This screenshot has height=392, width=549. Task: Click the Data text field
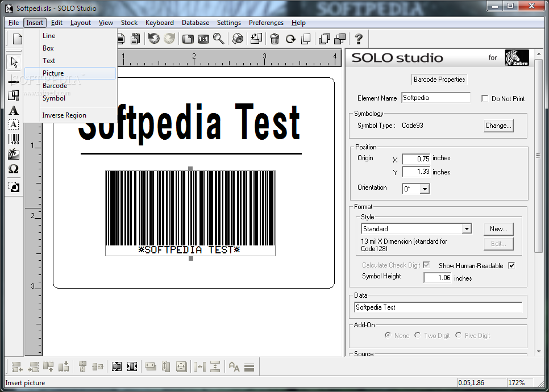(438, 307)
